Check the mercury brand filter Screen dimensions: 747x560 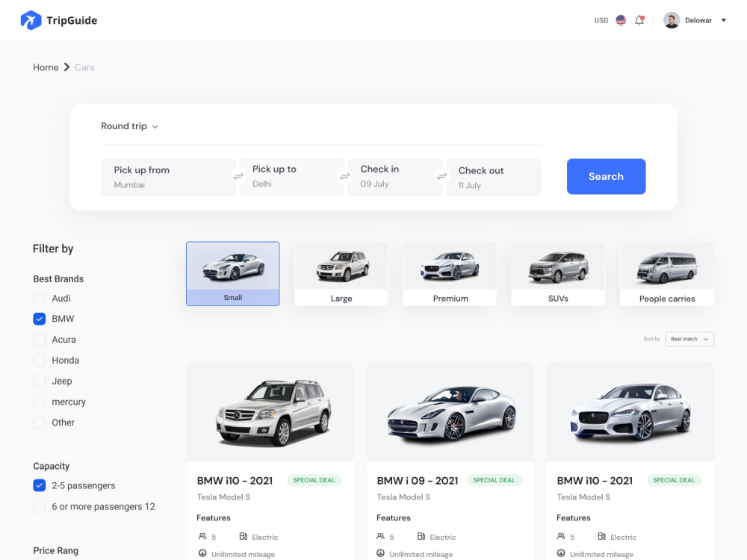pyautogui.click(x=40, y=402)
